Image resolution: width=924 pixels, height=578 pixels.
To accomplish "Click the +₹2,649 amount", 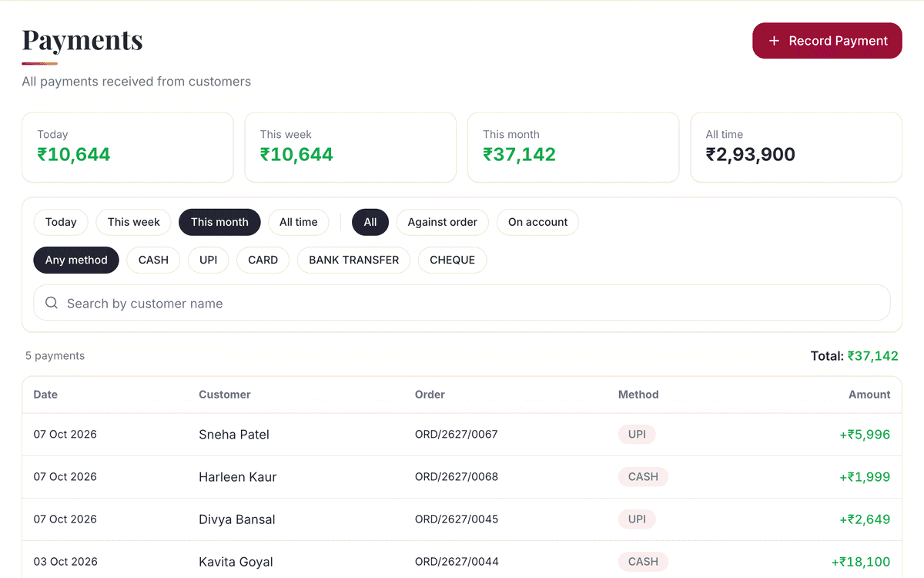I will point(865,519).
